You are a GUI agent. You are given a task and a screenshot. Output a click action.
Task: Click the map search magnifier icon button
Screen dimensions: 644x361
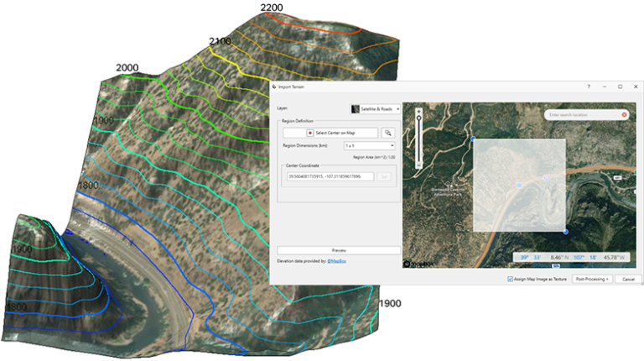pyautogui.click(x=387, y=133)
